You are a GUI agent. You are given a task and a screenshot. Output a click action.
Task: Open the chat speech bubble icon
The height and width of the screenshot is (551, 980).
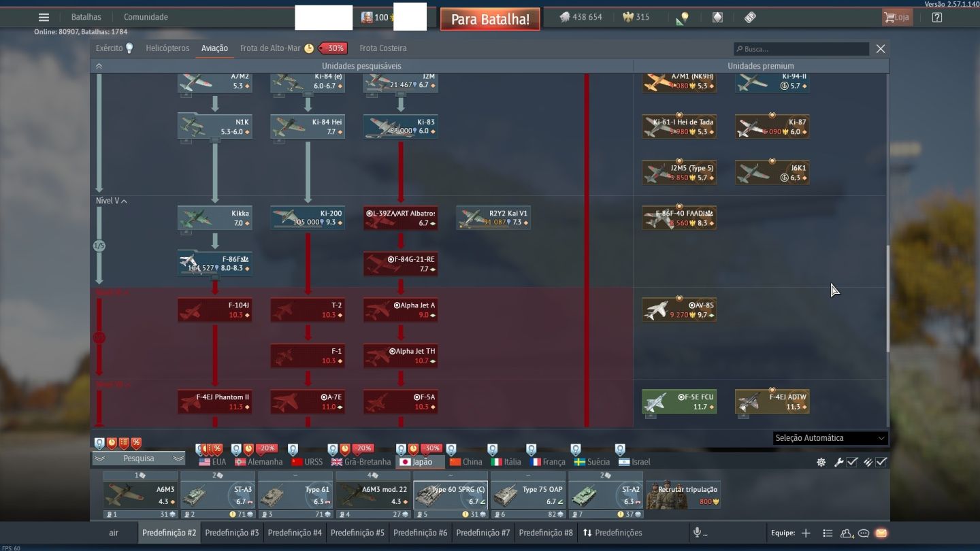pyautogui.click(x=864, y=533)
